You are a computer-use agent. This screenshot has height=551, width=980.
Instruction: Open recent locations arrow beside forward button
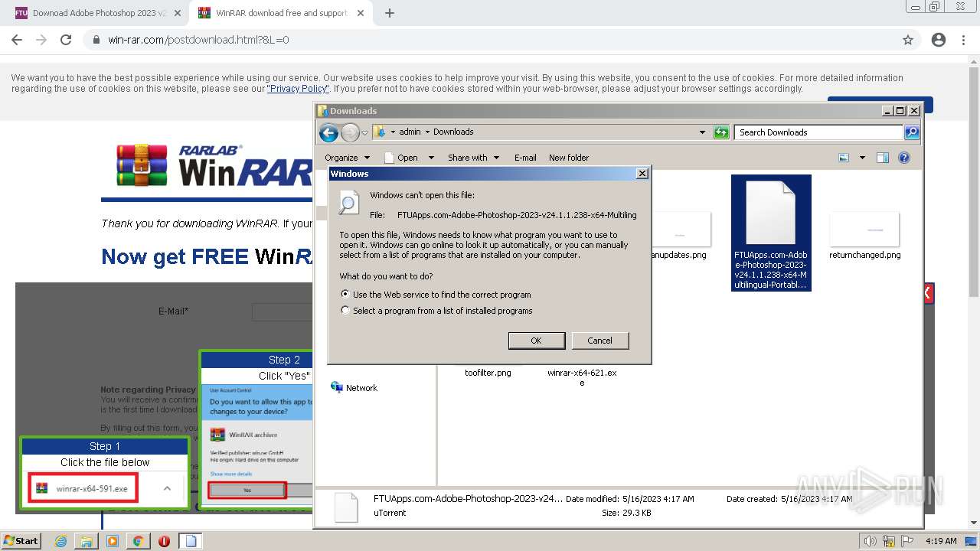pyautogui.click(x=364, y=132)
